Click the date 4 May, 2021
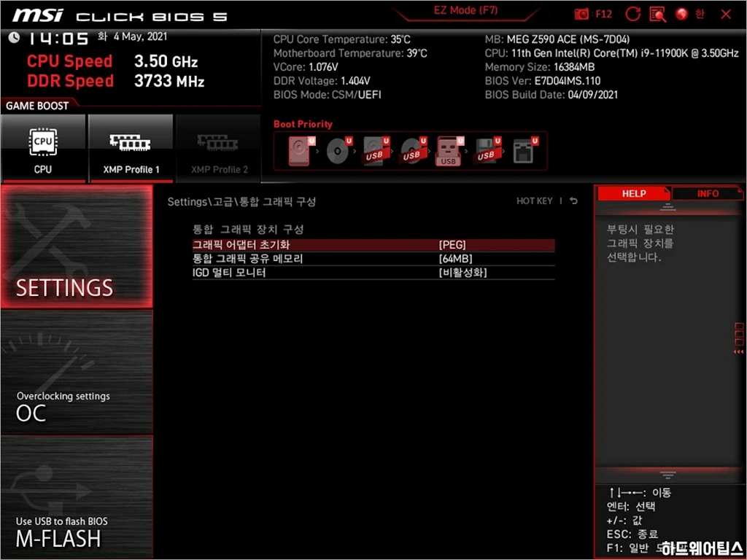 (141, 36)
